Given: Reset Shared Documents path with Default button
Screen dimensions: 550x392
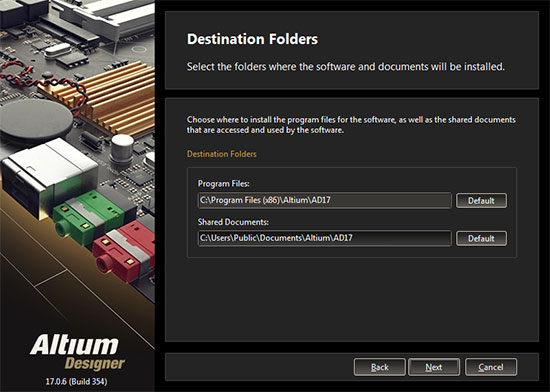Looking at the screenshot, I should pos(481,238).
